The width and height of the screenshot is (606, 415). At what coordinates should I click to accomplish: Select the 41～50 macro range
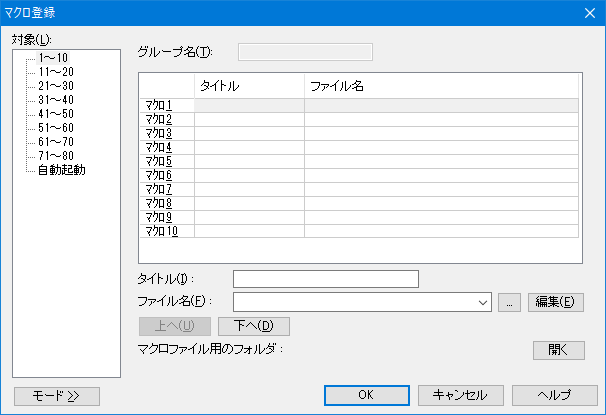pyautogui.click(x=55, y=114)
